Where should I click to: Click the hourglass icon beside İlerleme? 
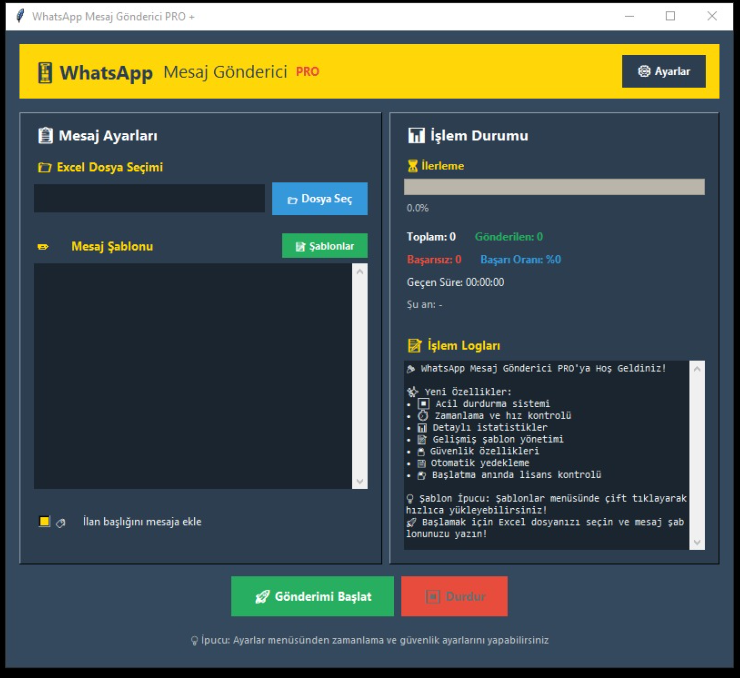[x=412, y=166]
